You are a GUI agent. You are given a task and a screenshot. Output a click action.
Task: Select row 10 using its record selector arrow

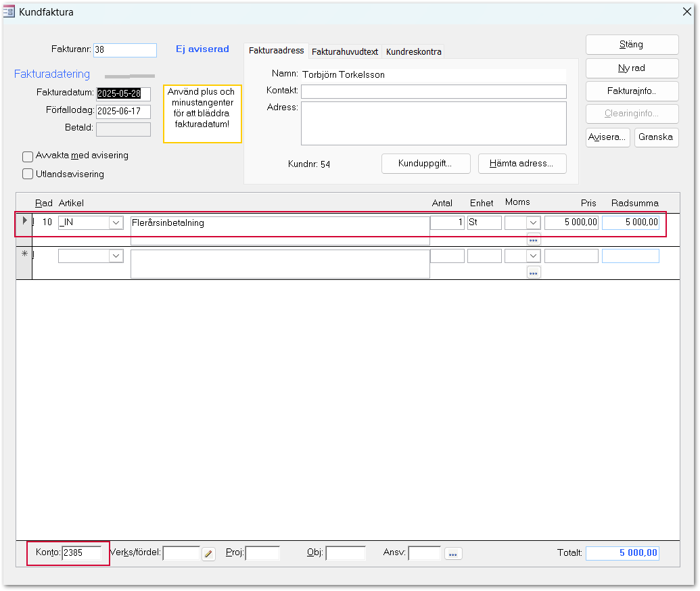point(24,221)
